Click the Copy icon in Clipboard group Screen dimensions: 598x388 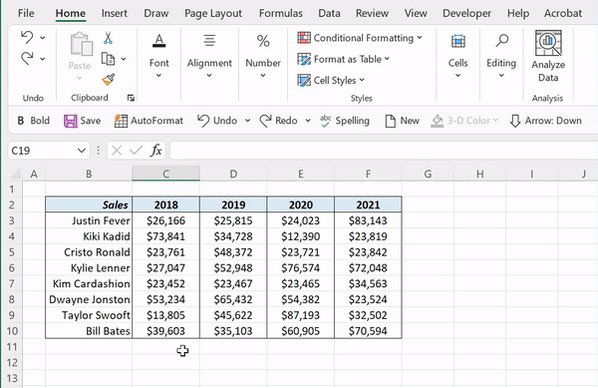[x=108, y=59]
